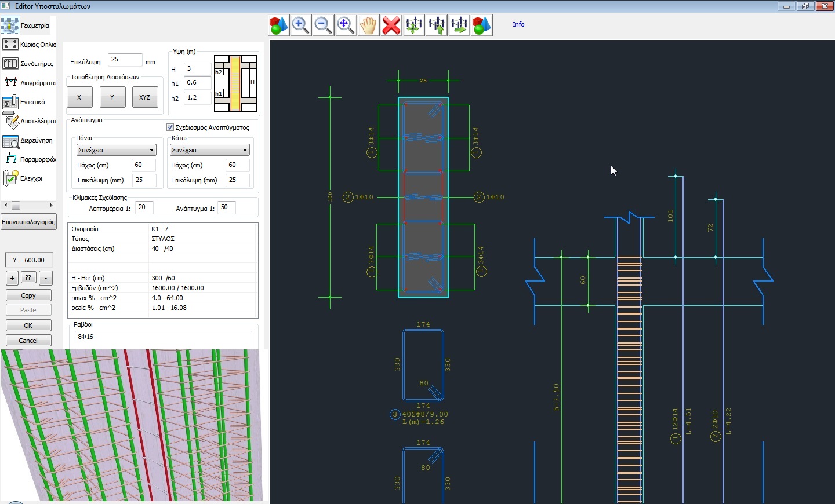
Task: Open the Κύριος Οπλισμός section
Action: click(28, 45)
